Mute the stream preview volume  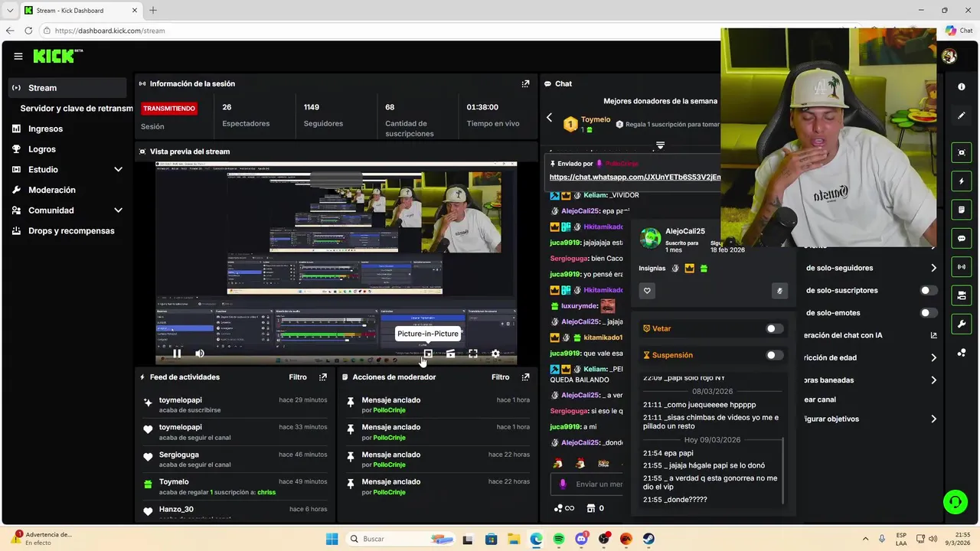pos(200,354)
